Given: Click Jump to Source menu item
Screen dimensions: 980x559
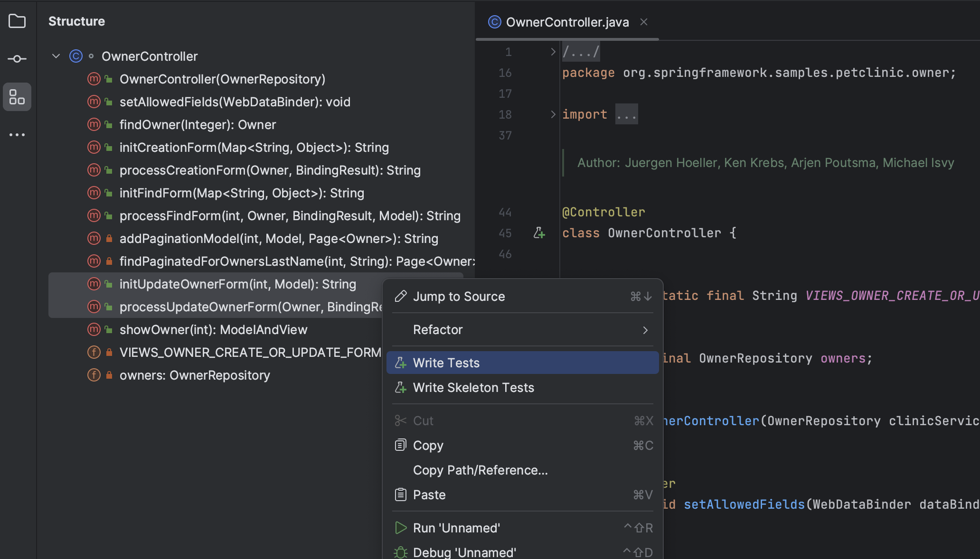Looking at the screenshot, I should point(459,297).
